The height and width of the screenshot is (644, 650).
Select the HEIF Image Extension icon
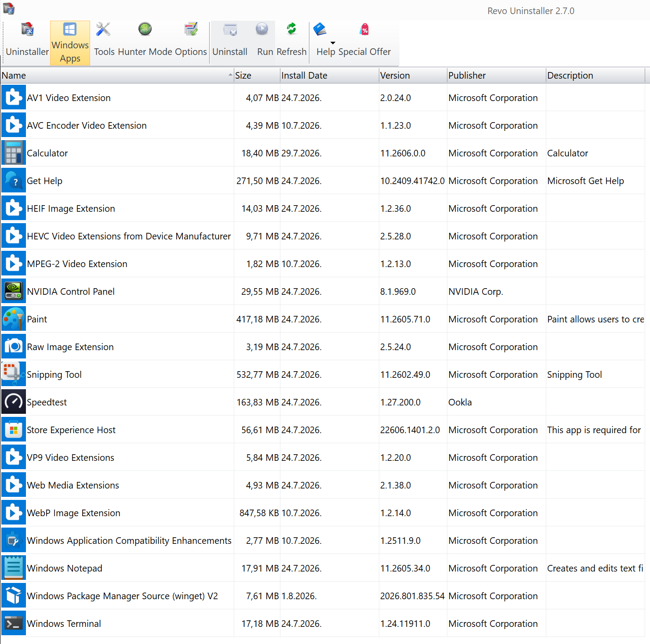[14, 208]
